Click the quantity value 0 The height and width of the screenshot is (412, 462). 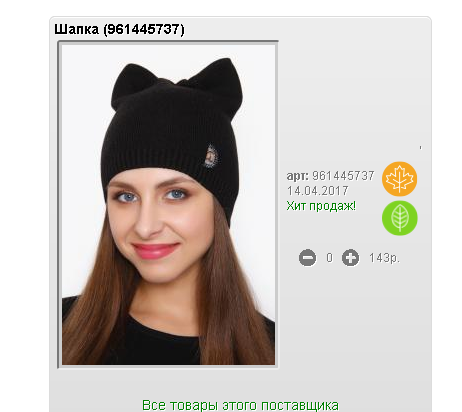click(x=329, y=258)
